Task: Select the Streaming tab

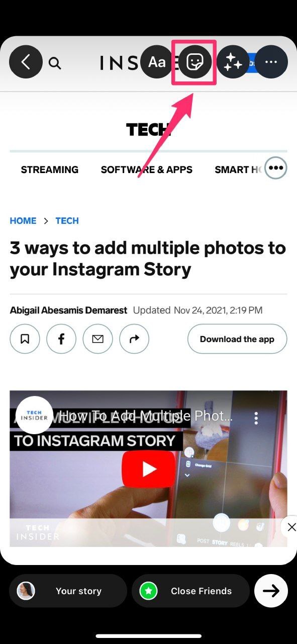Action: 50,170
